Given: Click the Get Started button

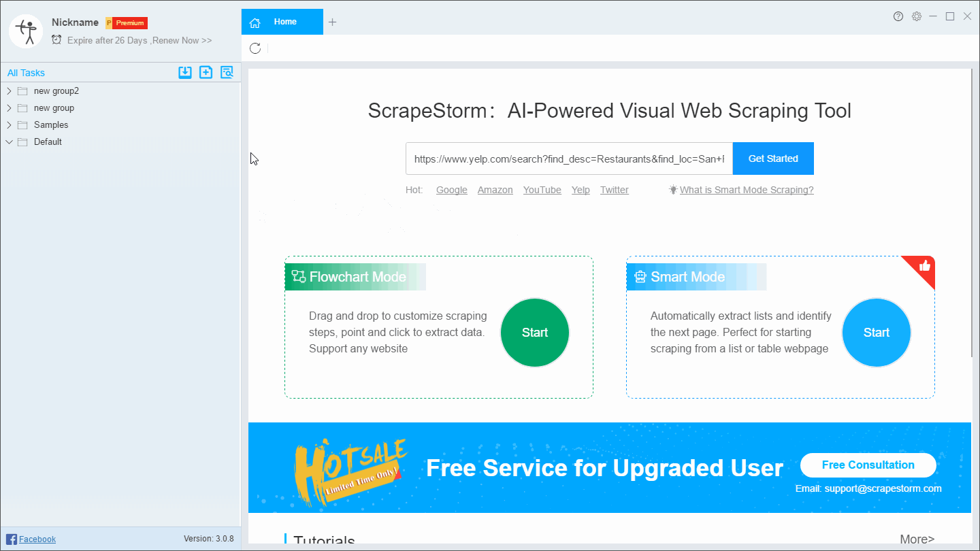Looking at the screenshot, I should [x=773, y=158].
